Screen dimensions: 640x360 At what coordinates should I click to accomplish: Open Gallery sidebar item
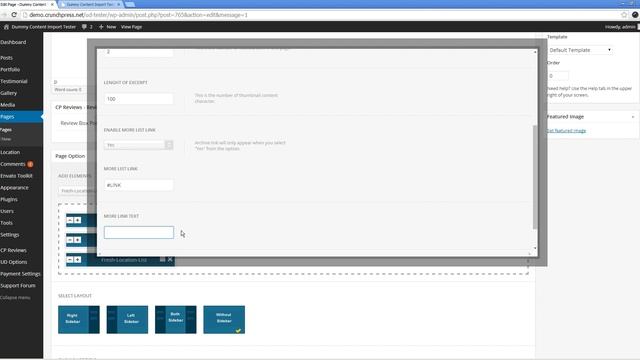tap(9, 93)
